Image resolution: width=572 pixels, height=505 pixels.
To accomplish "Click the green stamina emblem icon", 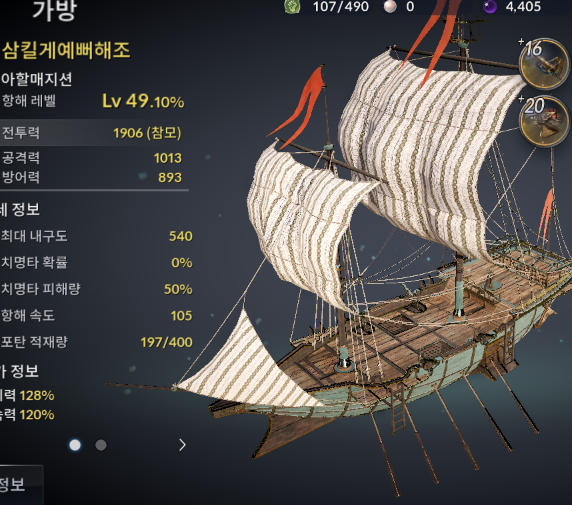I will click(x=293, y=6).
